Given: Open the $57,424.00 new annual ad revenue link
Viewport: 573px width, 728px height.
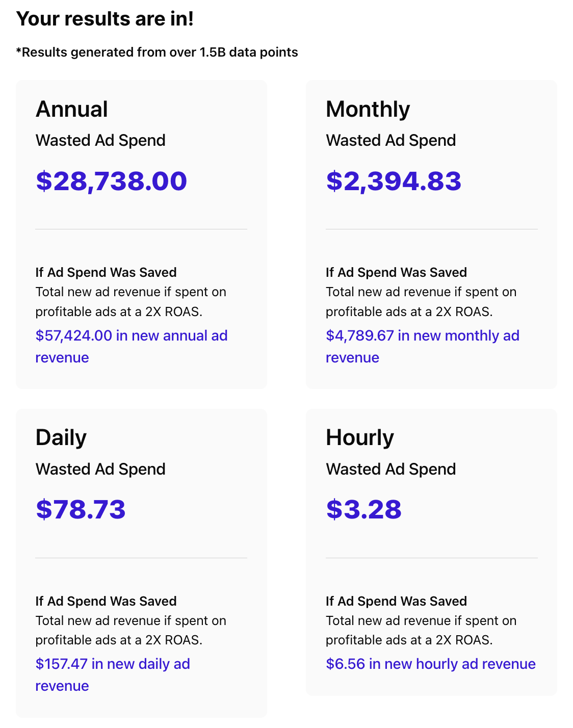Looking at the screenshot, I should (x=132, y=346).
